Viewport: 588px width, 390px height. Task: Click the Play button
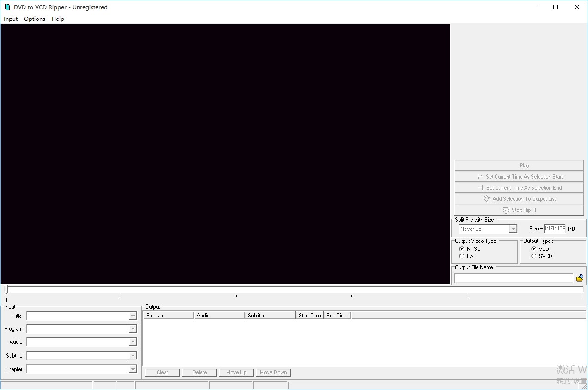(x=519, y=165)
